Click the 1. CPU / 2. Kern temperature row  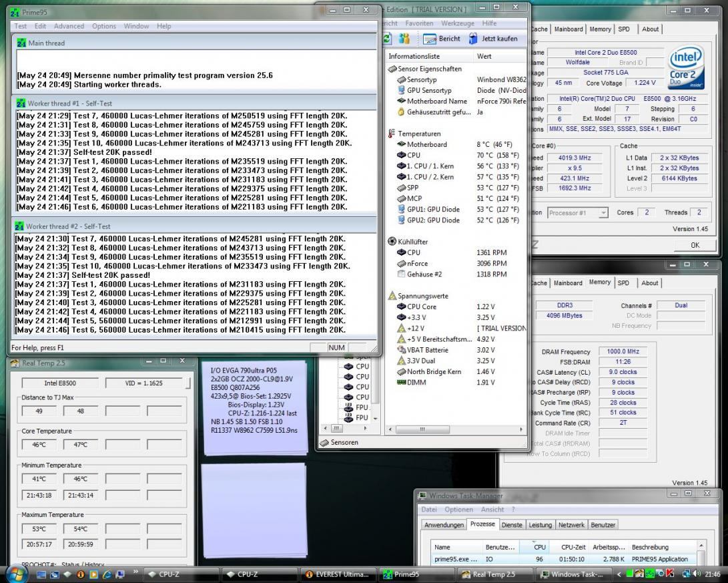click(457, 177)
